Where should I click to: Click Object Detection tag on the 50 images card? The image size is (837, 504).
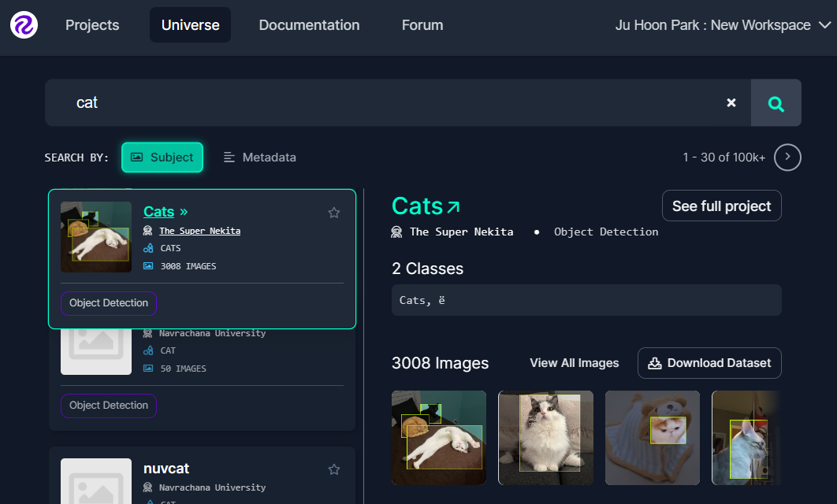(x=109, y=406)
